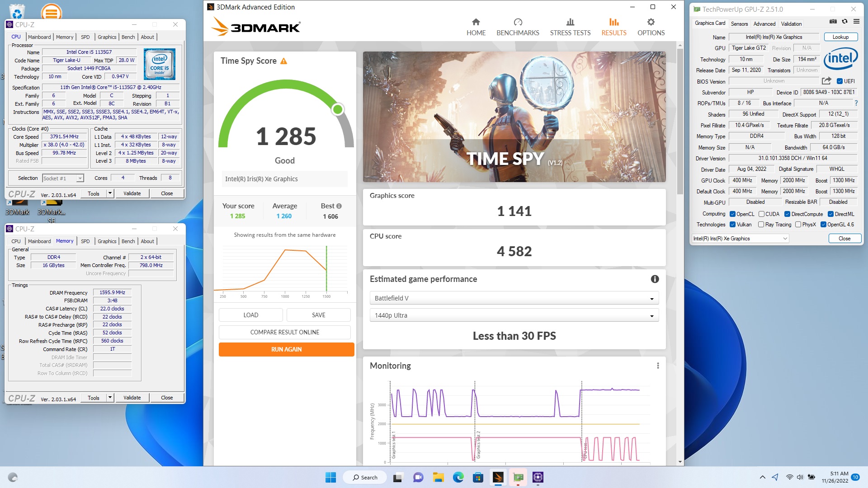Click scroll down arrow in 3DMark window
The height and width of the screenshot is (488, 868).
click(x=680, y=462)
